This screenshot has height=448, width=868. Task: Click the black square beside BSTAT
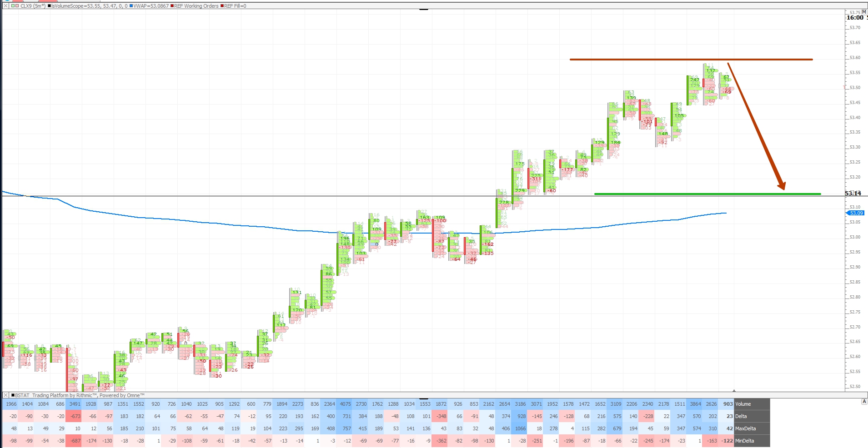(x=13, y=395)
